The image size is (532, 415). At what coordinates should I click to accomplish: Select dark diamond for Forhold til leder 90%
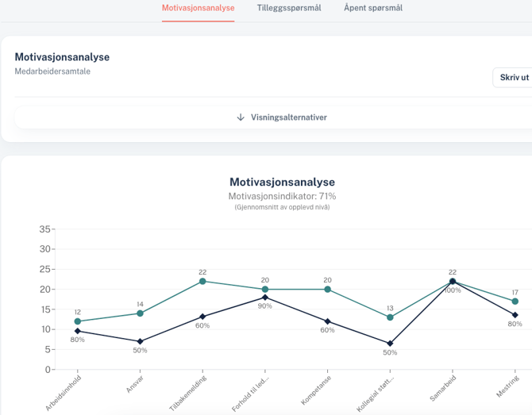pos(265,297)
